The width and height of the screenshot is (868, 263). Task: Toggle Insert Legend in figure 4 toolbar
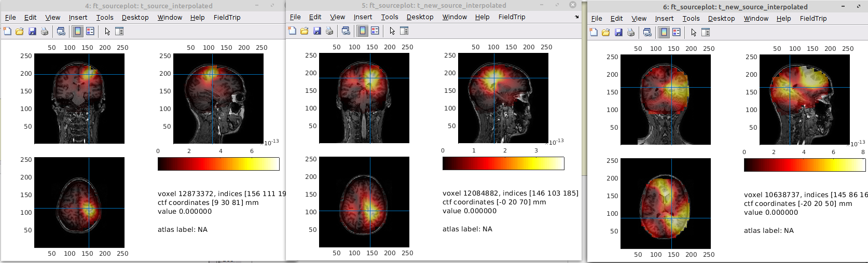point(90,32)
